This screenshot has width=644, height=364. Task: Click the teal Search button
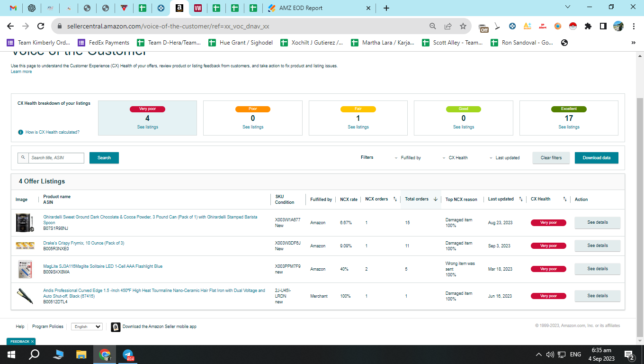tap(104, 158)
